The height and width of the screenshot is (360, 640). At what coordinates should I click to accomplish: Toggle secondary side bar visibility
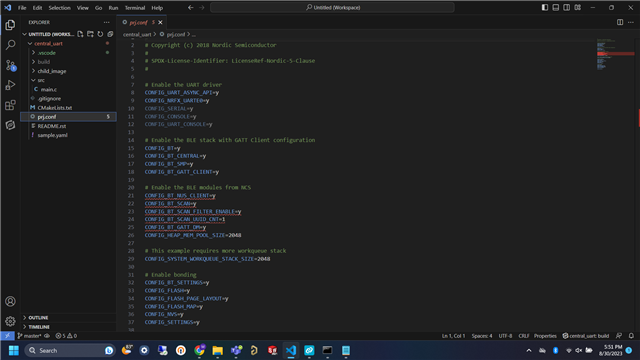click(567, 7)
